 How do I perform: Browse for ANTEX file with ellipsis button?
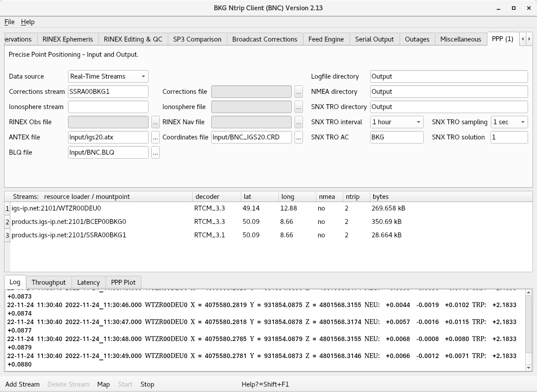click(x=155, y=137)
